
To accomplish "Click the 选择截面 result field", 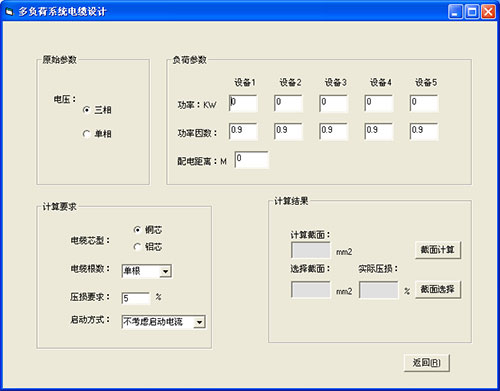I will tap(311, 290).
